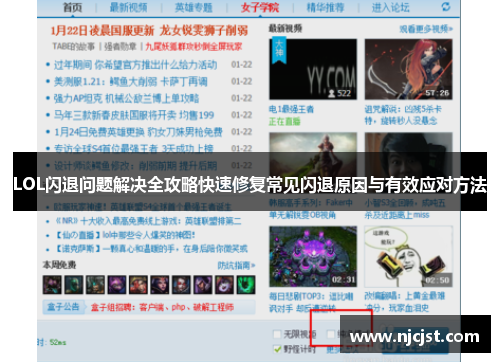Open the red 九尾妖狐群攻秒制全屏玩家 link
Screen dimensions: 500x362
[194, 46]
